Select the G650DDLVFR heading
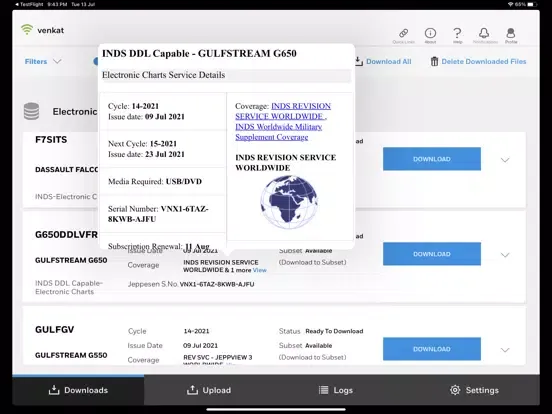 66,234
